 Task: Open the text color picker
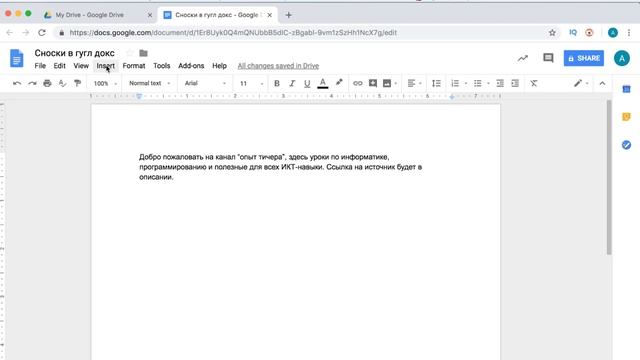coord(322,83)
